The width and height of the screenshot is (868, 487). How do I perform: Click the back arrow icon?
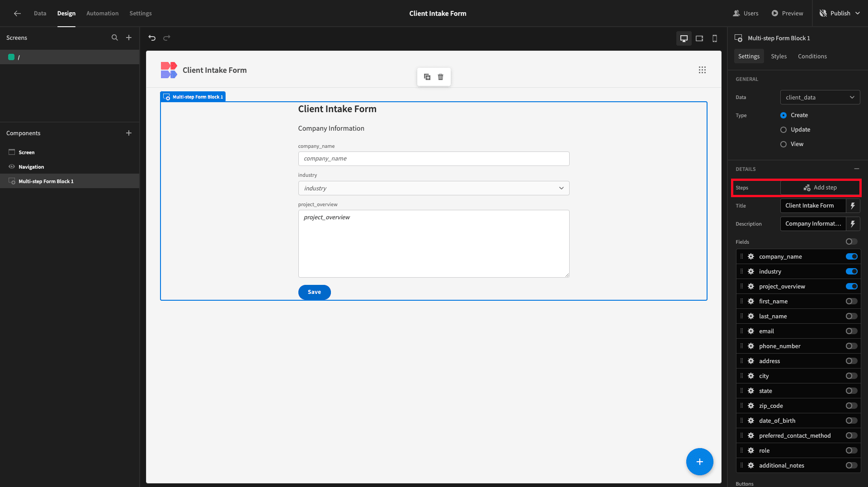tap(17, 13)
